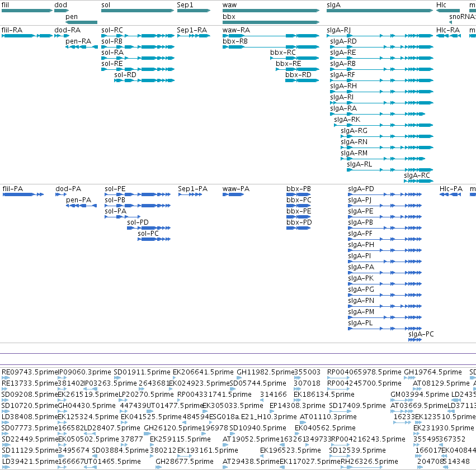
Task: Click EST SD05744.5prime
Action: click(x=258, y=383)
